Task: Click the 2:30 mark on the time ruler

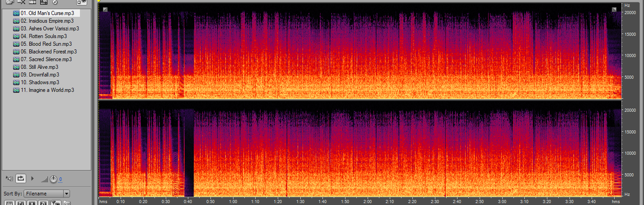Action: pos(435,202)
